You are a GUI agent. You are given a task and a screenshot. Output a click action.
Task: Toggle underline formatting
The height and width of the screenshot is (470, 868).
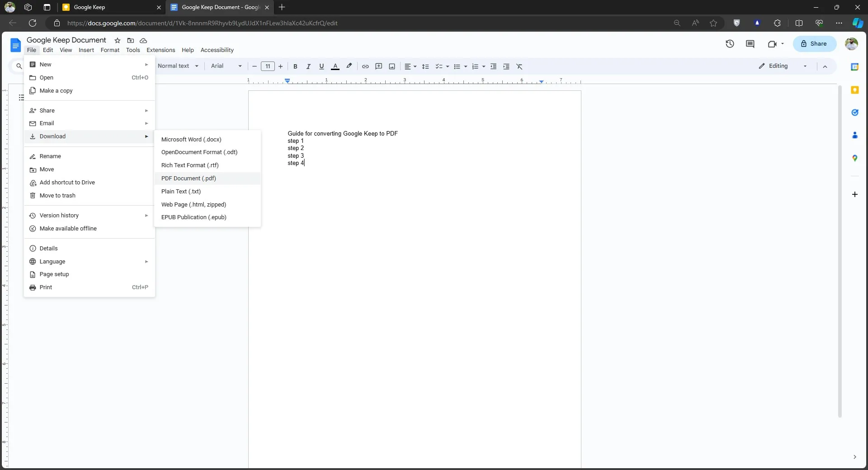(x=321, y=66)
